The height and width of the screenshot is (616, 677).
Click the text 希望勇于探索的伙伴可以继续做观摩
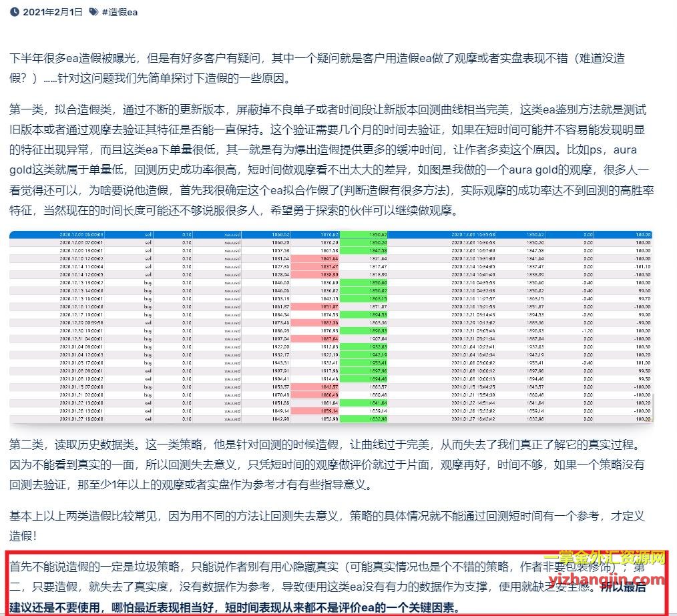pyautogui.click(x=361, y=211)
